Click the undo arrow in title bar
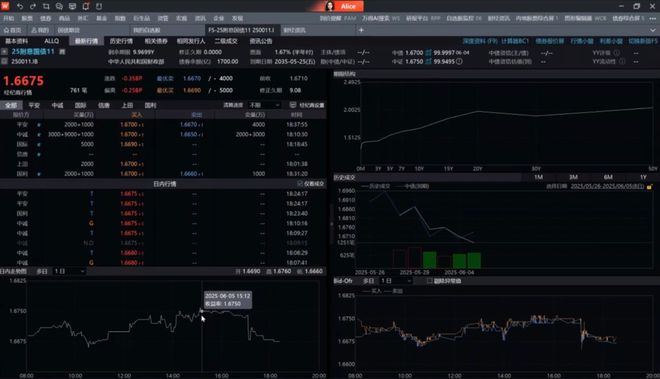Image resolution: width=660 pixels, height=379 pixels. tap(20, 6)
